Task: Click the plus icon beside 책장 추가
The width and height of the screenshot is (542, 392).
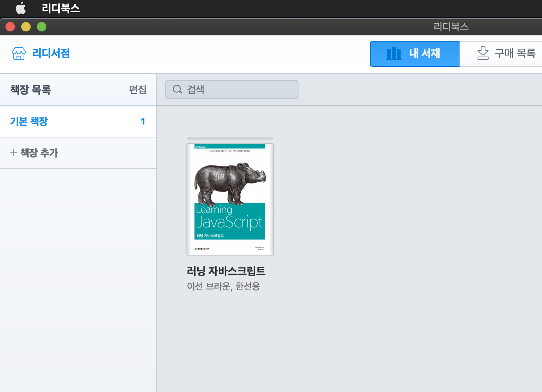Action: click(x=14, y=153)
